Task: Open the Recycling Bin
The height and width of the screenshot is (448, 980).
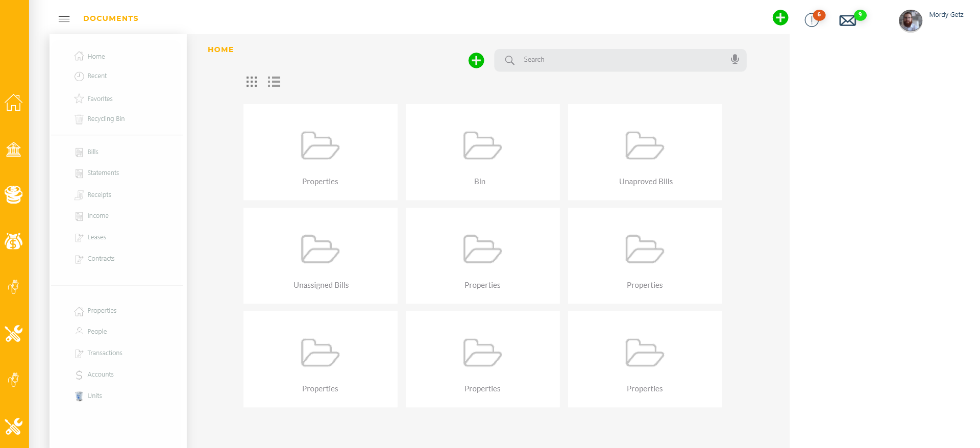Action: pos(100,119)
